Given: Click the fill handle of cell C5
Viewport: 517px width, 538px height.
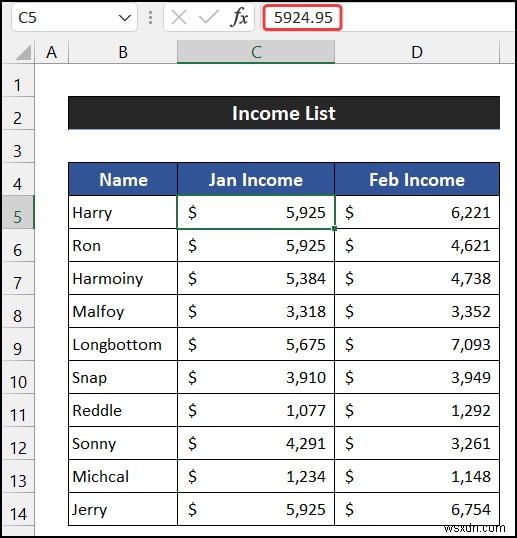Looking at the screenshot, I should click(334, 229).
